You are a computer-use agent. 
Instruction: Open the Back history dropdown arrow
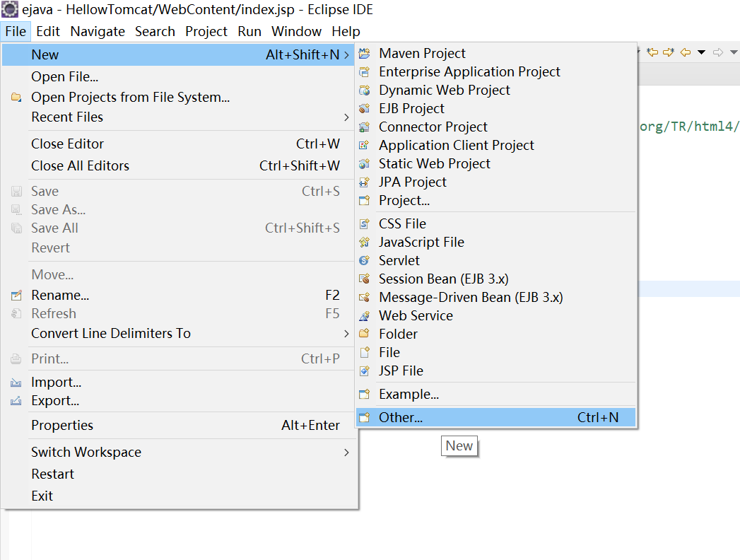pyautogui.click(x=701, y=52)
